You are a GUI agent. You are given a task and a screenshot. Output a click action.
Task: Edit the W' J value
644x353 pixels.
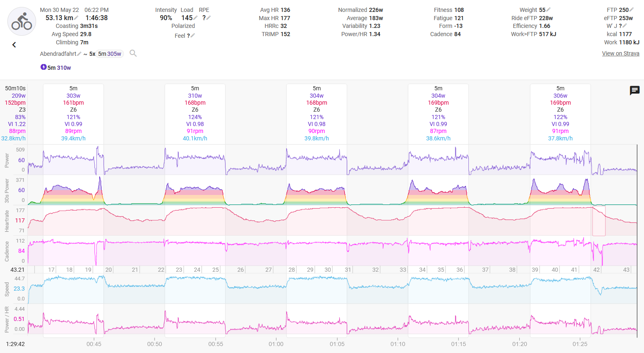(625, 26)
